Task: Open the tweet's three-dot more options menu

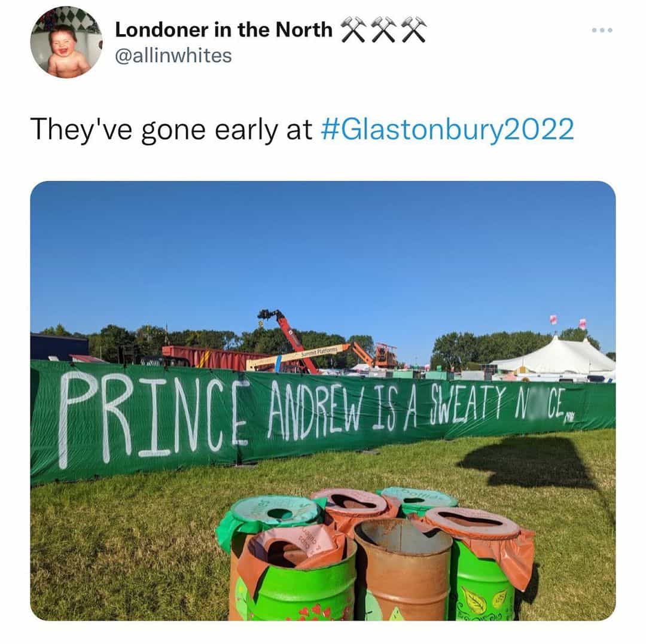Action: click(x=602, y=30)
